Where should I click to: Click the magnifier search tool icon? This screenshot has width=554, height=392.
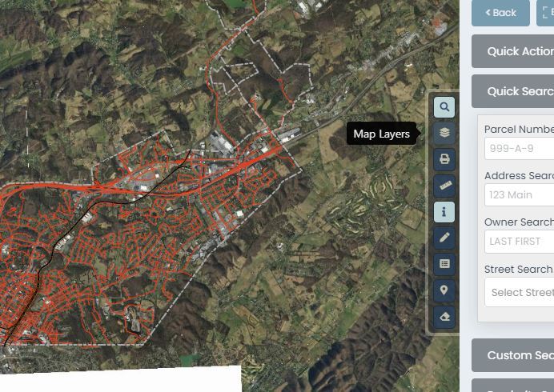pyautogui.click(x=444, y=107)
